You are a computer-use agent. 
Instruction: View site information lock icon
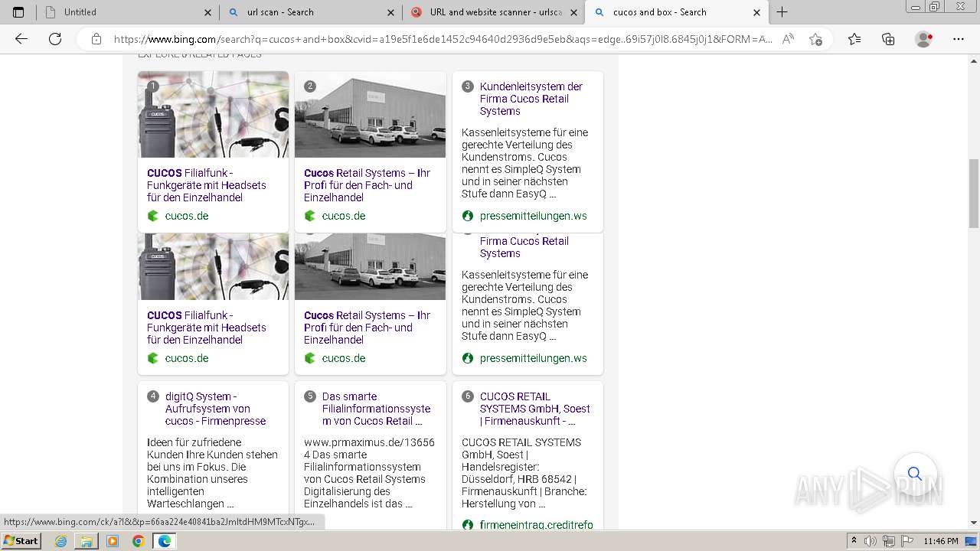(x=96, y=39)
